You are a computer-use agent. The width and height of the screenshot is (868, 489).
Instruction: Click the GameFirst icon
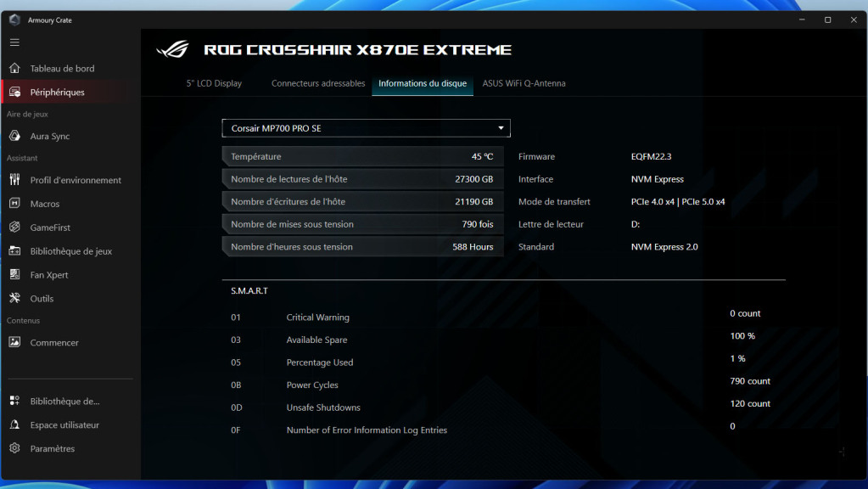pyautogui.click(x=14, y=227)
